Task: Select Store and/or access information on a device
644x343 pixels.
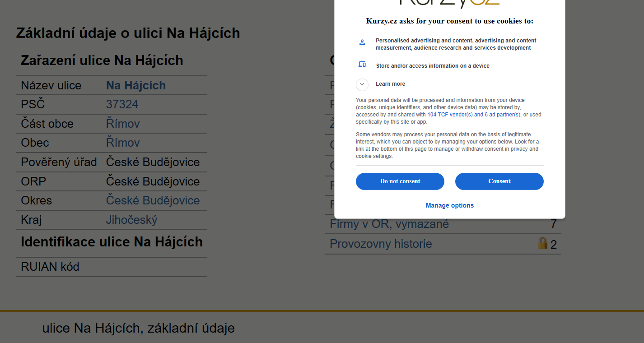Action: pos(433,66)
